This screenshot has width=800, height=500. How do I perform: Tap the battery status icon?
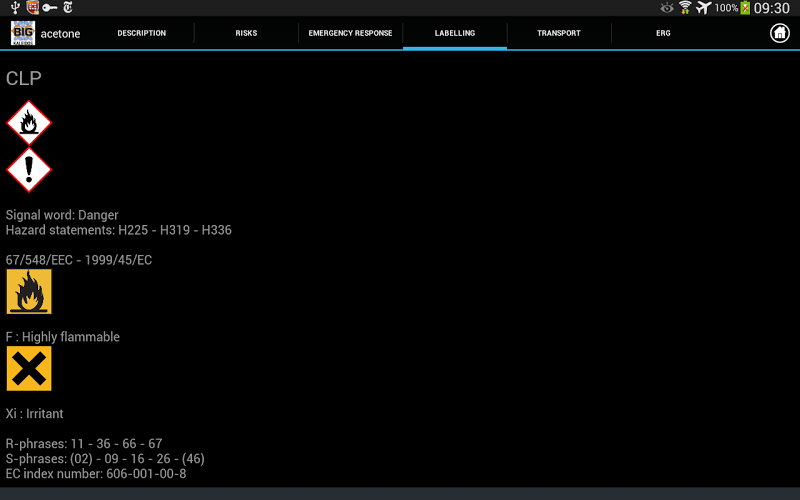[x=745, y=8]
